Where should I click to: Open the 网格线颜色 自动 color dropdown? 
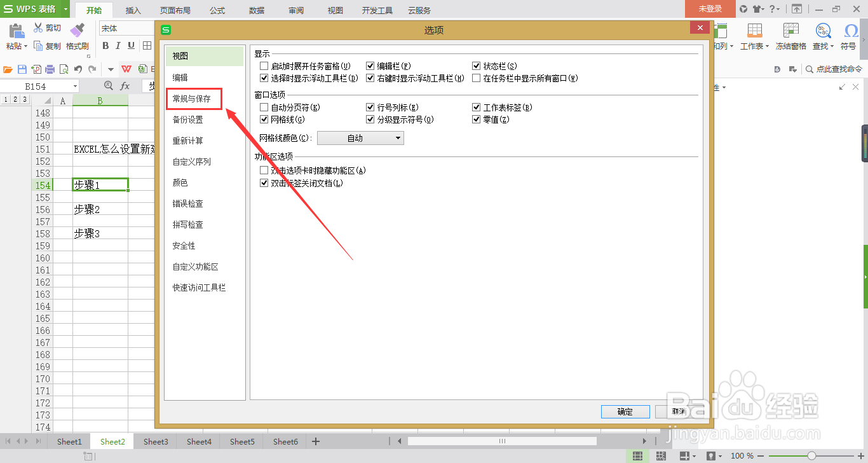360,137
